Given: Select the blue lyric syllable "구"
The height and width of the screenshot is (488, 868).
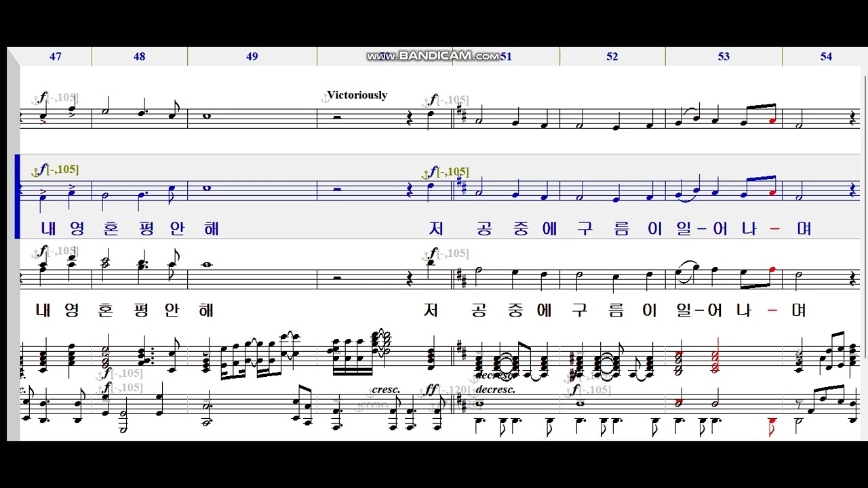Looking at the screenshot, I should coord(584,228).
